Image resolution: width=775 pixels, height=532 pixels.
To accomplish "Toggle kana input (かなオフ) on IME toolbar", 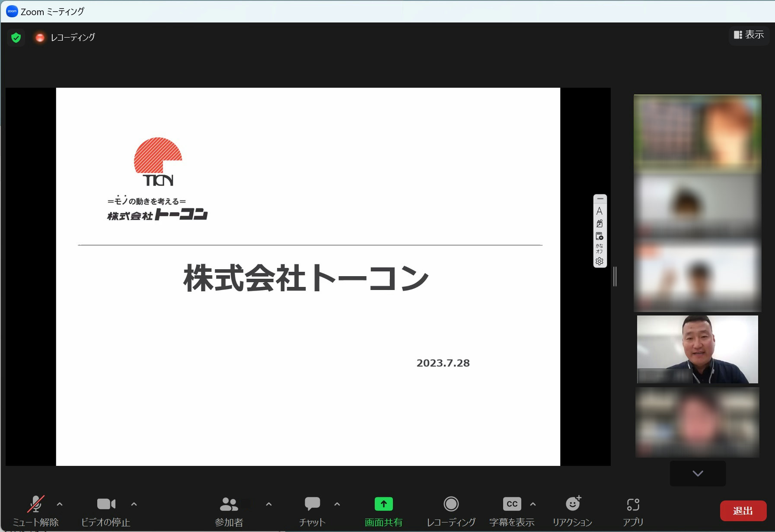I will [600, 248].
